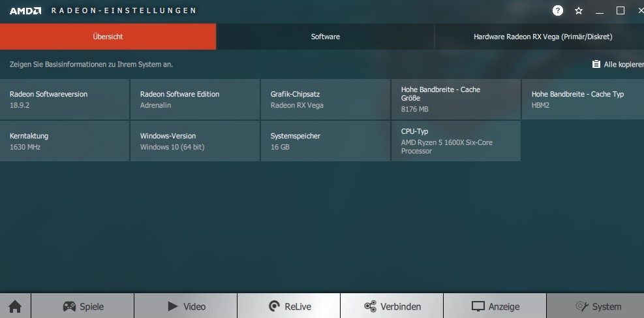This screenshot has width=644, height=318.
Task: Select the Cache Größe 8176 MB tile
Action: pyautogui.click(x=456, y=99)
